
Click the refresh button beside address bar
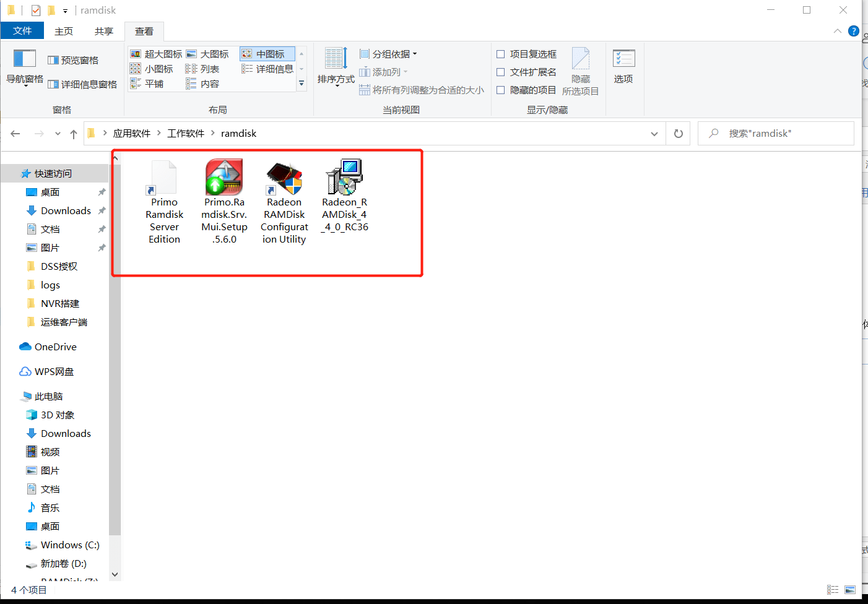point(678,133)
